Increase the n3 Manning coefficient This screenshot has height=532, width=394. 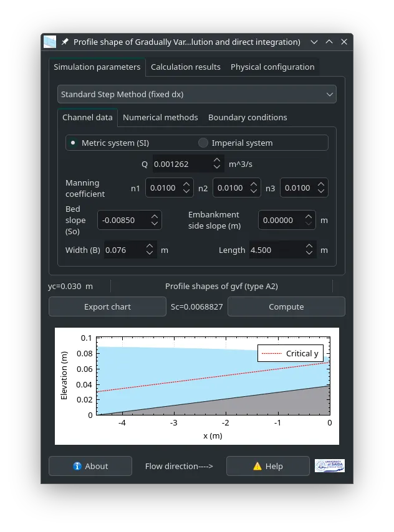321,184
